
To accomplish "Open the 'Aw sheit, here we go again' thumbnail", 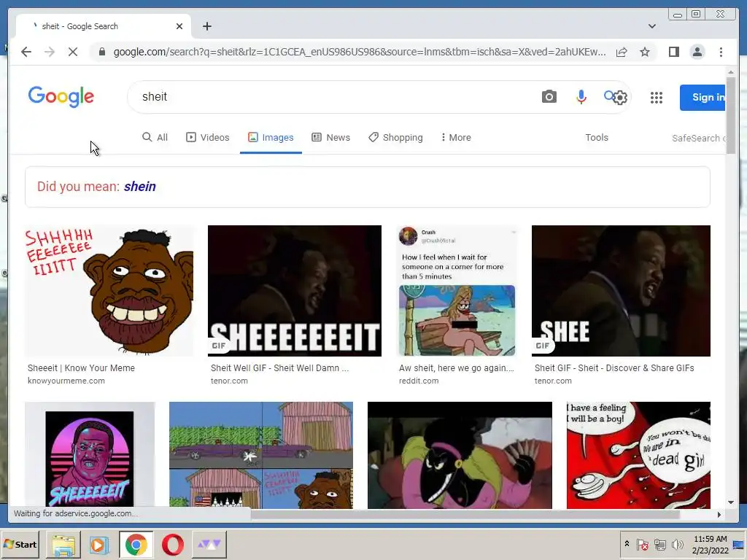I will coord(457,291).
